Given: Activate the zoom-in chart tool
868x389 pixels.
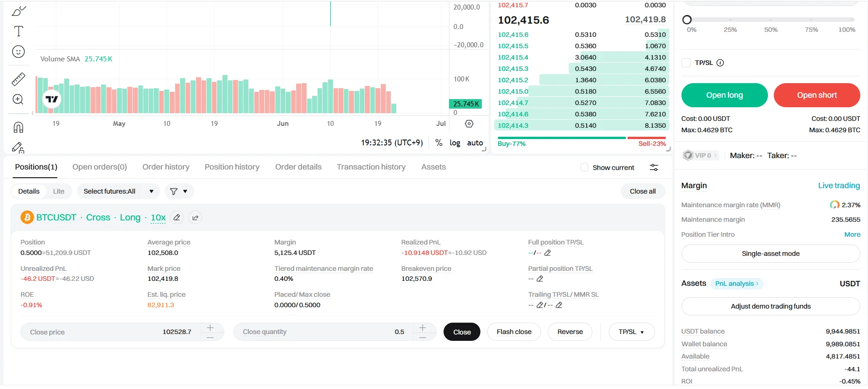Looking at the screenshot, I should (18, 100).
